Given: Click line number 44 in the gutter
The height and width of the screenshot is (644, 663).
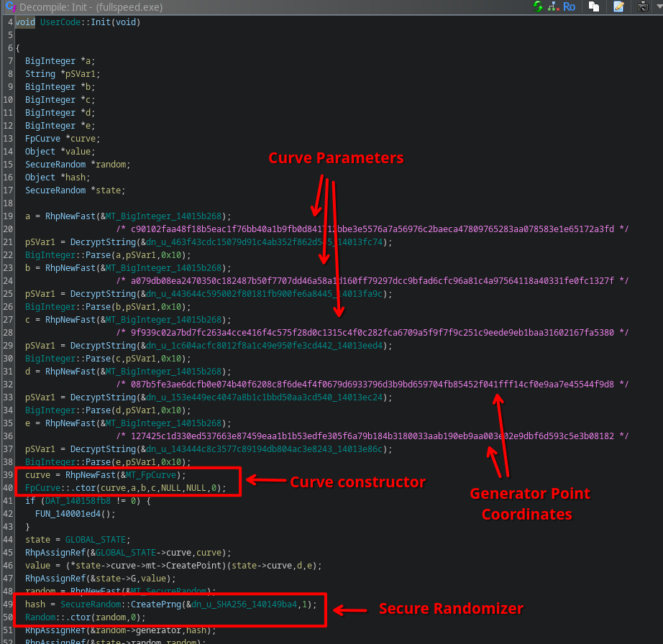Looking at the screenshot, I should click(8, 540).
